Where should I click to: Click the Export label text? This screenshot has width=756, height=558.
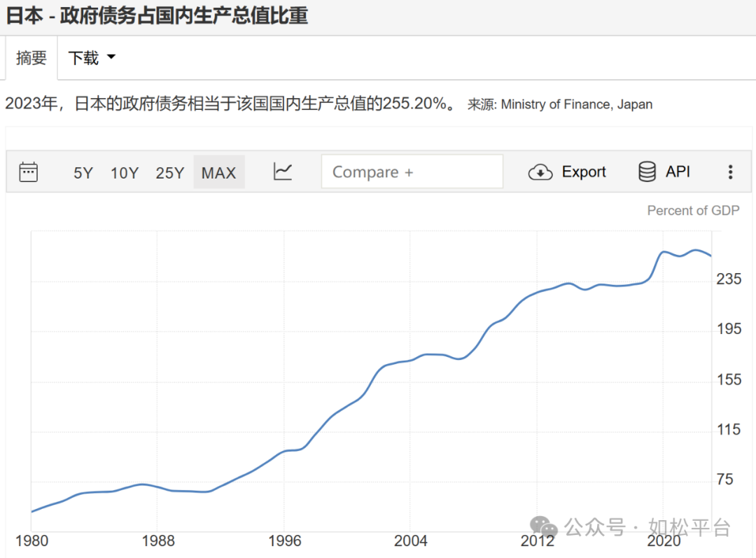[x=584, y=172]
